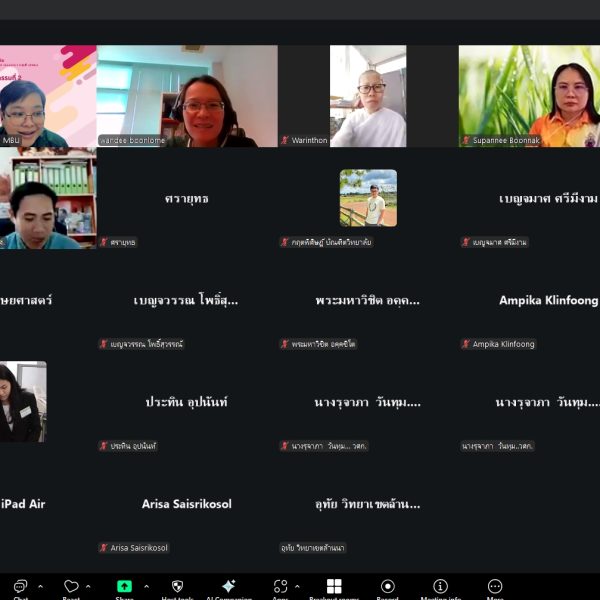Click the small อุทัย วิทยาเขตล้านนา name label
This screenshot has width=600, height=600.
click(x=313, y=548)
